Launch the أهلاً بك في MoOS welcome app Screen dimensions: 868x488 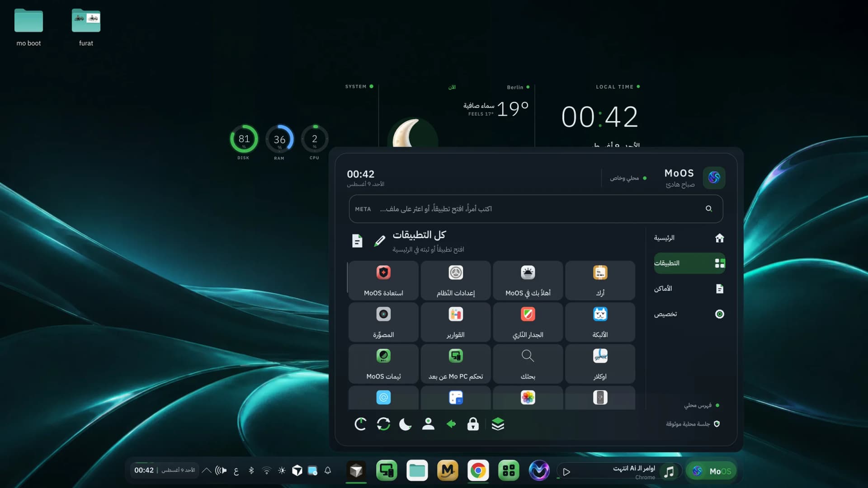[x=528, y=281]
